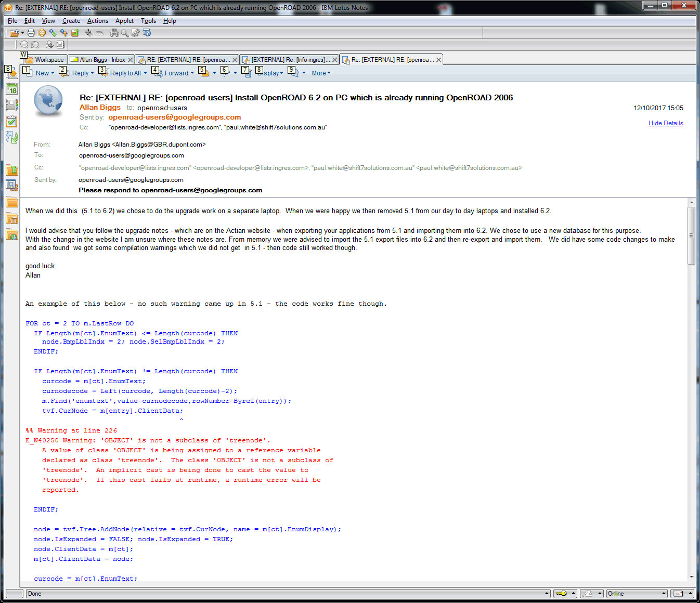Open the More dropdown menu
The image size is (700, 603).
click(321, 73)
